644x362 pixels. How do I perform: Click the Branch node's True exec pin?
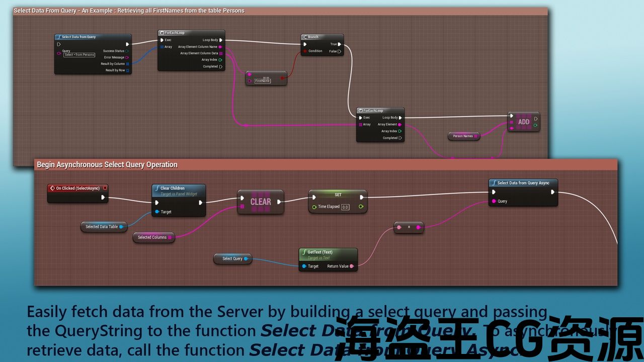tap(340, 44)
